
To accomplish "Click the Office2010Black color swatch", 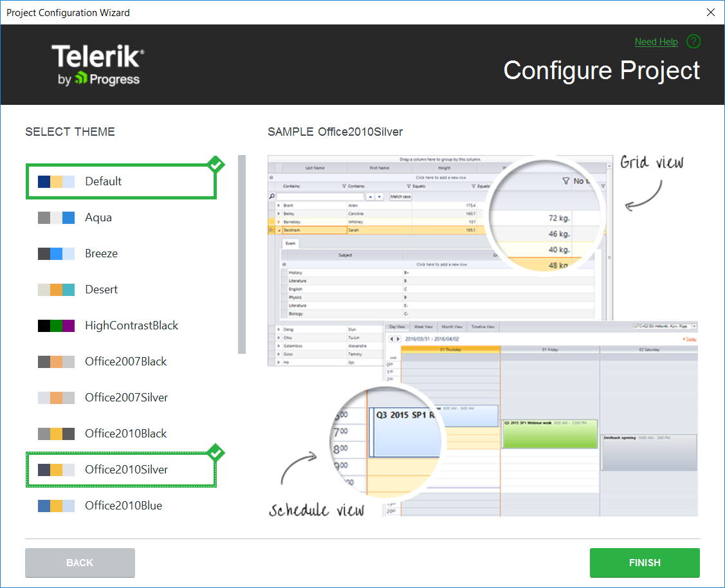I will coord(56,434).
